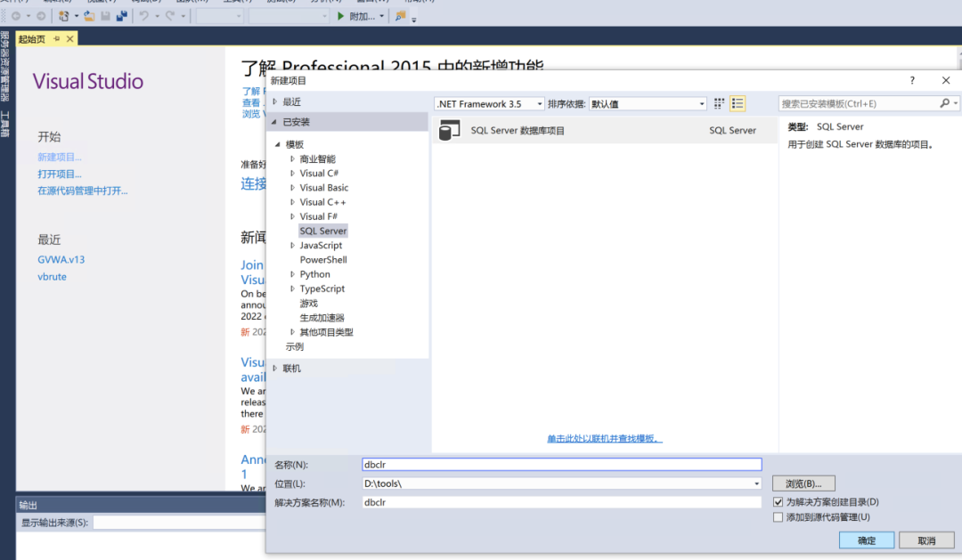
Task: Click the help question mark in dialog
Action: click(912, 80)
